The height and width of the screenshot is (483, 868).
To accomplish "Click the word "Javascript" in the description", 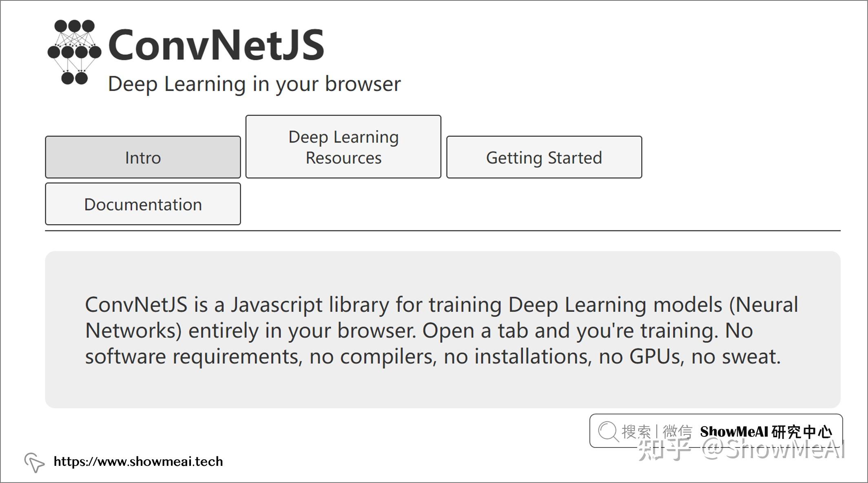I will click(x=276, y=305).
